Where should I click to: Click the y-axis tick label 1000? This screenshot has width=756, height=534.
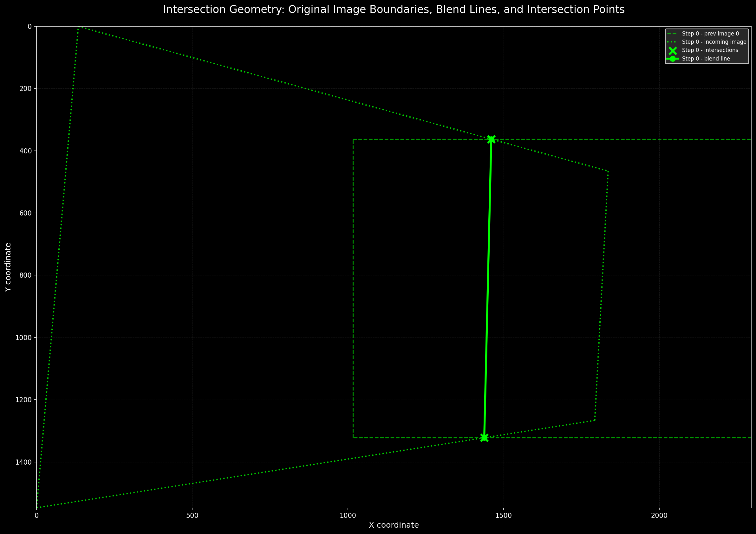point(23,338)
